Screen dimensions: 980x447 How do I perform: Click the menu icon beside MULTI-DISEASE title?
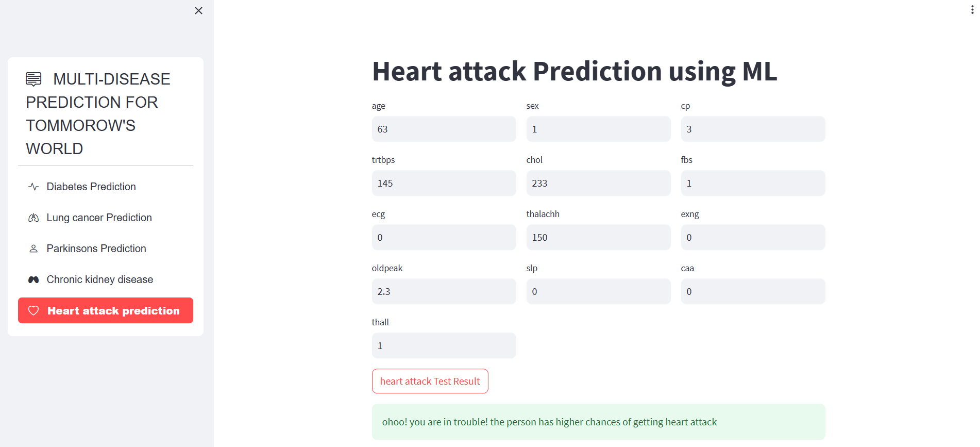pyautogui.click(x=33, y=79)
